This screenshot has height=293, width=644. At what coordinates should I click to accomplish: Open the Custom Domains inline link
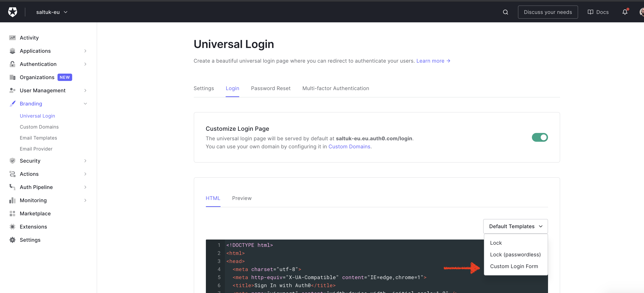tap(349, 146)
